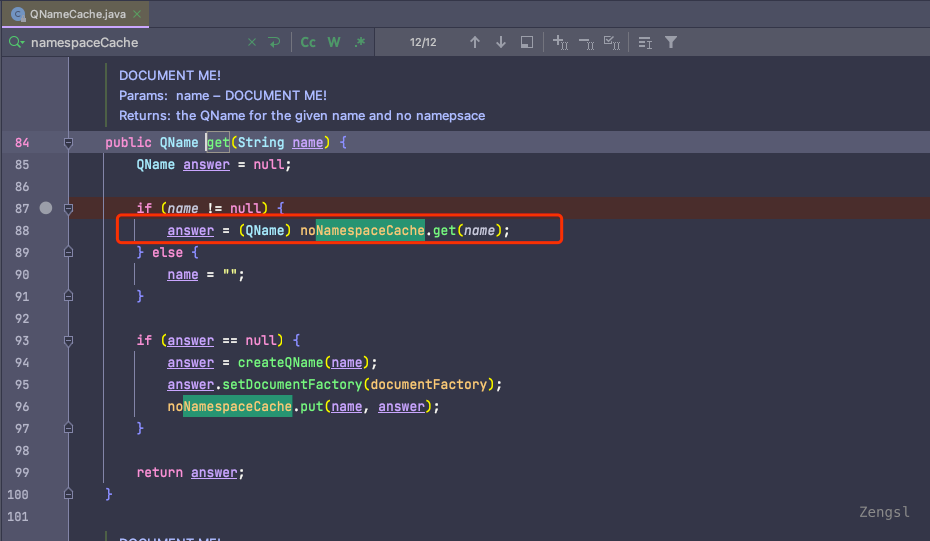Open search history dropdown magnifier

(x=17, y=42)
